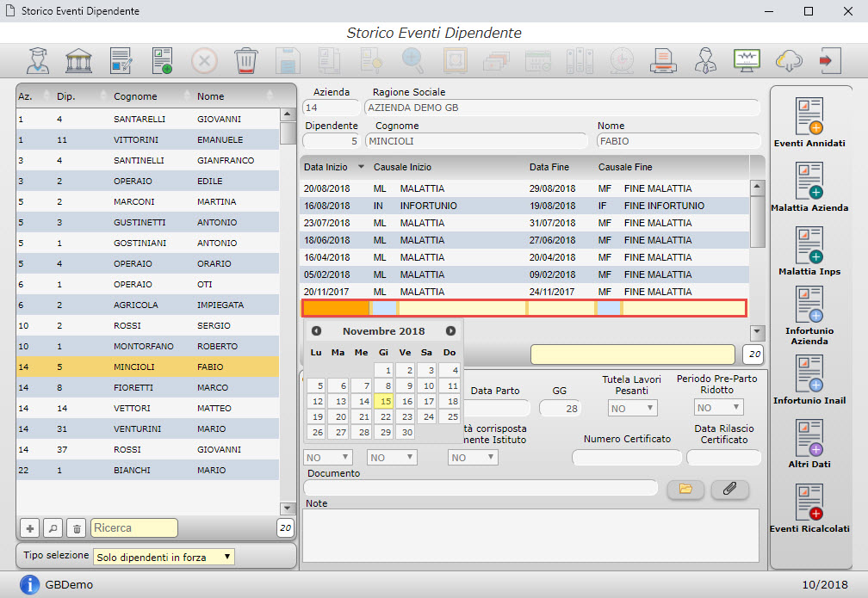The height and width of the screenshot is (598, 868).
Task: Add an Infortunio Inail event
Action: (809, 379)
